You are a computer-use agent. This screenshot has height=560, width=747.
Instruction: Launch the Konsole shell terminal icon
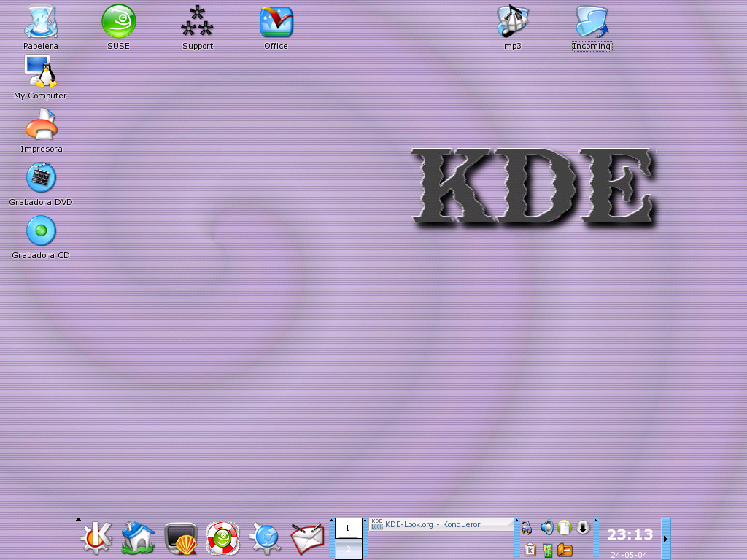pos(181,539)
